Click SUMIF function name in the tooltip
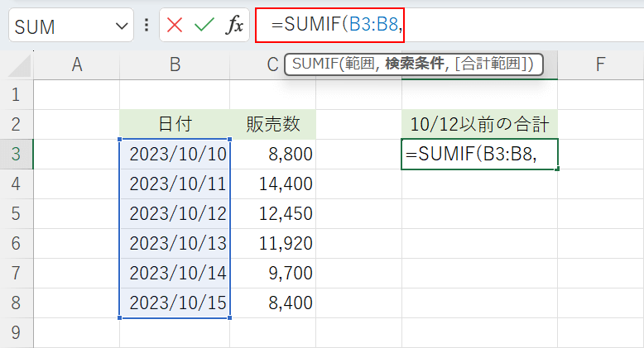Screen dimensions: 644x348 [x=312, y=64]
